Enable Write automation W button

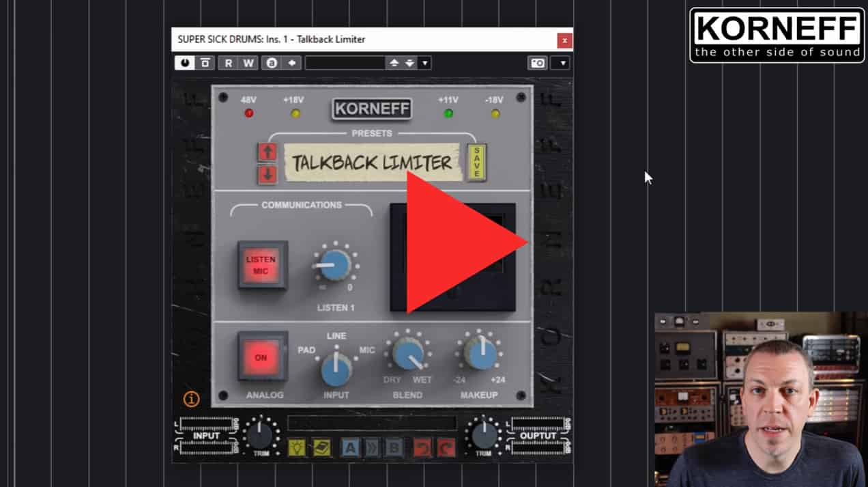click(x=248, y=63)
